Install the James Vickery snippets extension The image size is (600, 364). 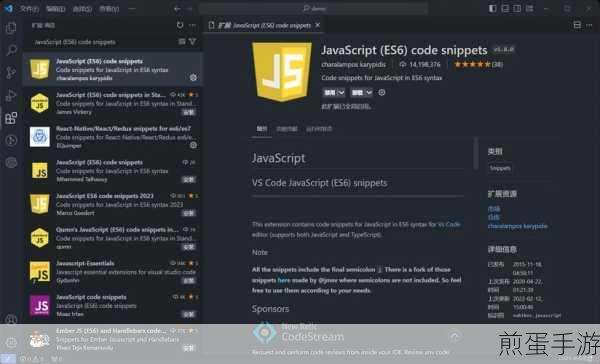(x=189, y=112)
